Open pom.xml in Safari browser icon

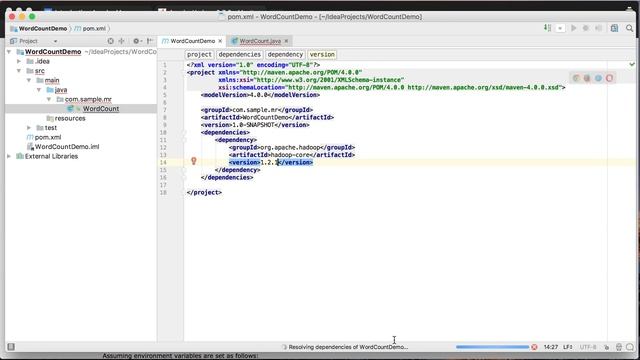tap(598, 78)
